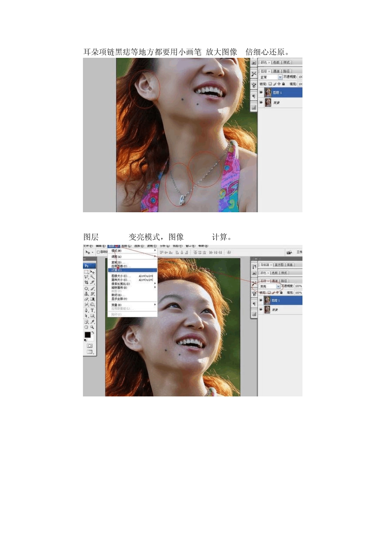Open tool presets dock icon in lower screenshot
The width and height of the screenshot is (392, 555).
tap(254, 283)
